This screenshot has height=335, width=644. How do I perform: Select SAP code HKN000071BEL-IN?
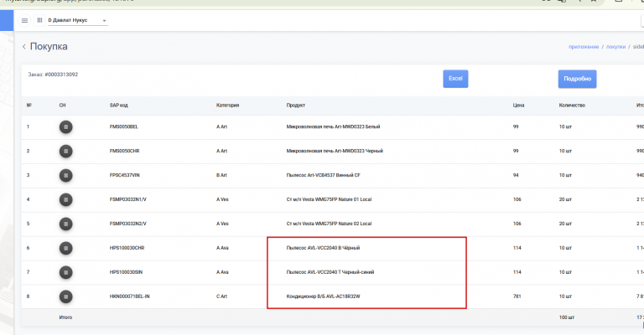coord(129,296)
